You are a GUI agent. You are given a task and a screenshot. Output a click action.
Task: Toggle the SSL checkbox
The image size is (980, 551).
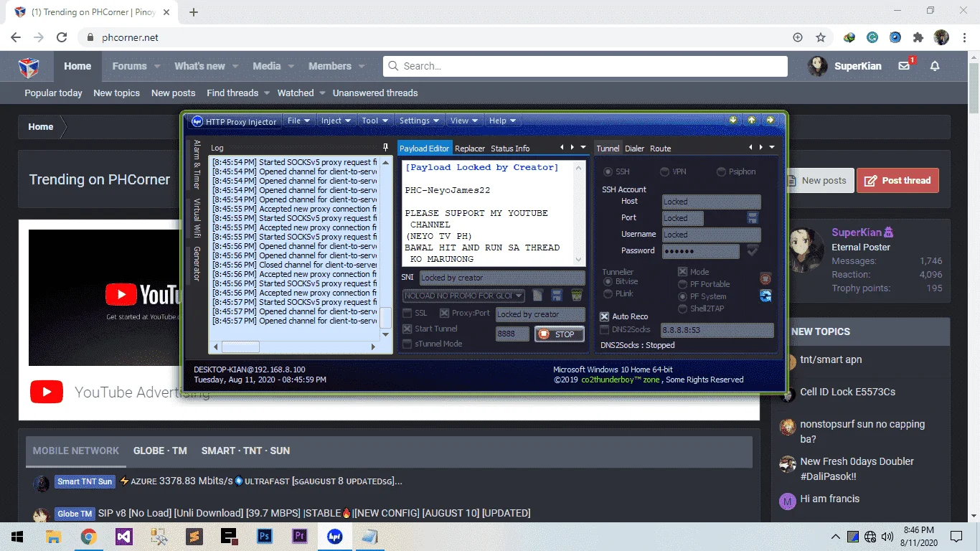(407, 314)
